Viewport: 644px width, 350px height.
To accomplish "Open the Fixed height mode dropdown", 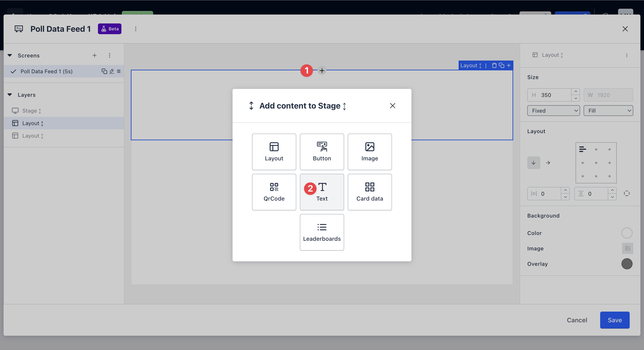I will [553, 111].
